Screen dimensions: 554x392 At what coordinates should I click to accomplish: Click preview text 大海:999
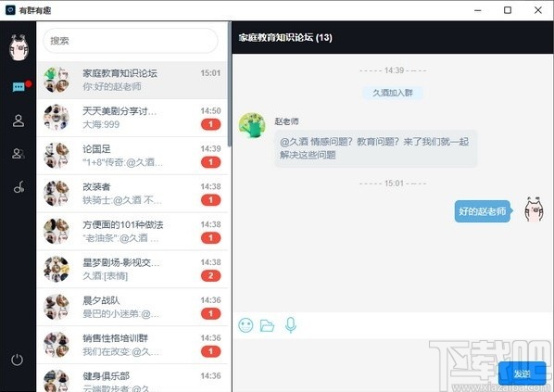101,125
